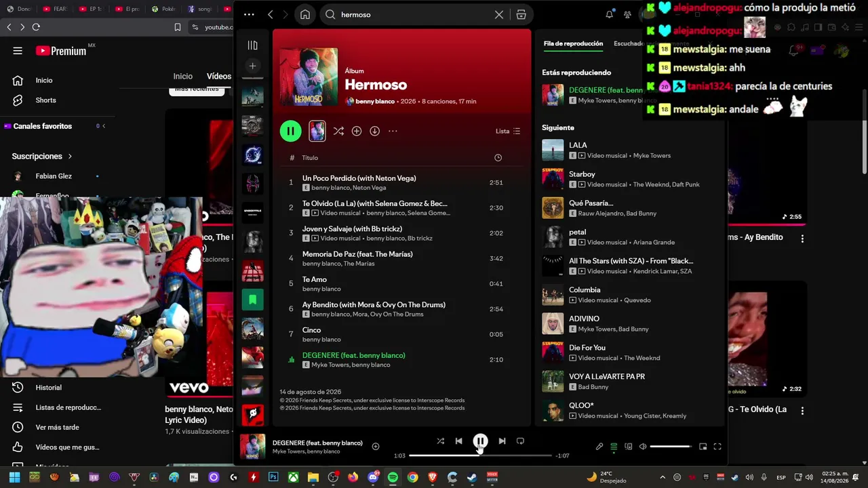Open Spotify from the Windows taskbar
The height and width of the screenshot is (488, 868).
click(x=393, y=477)
